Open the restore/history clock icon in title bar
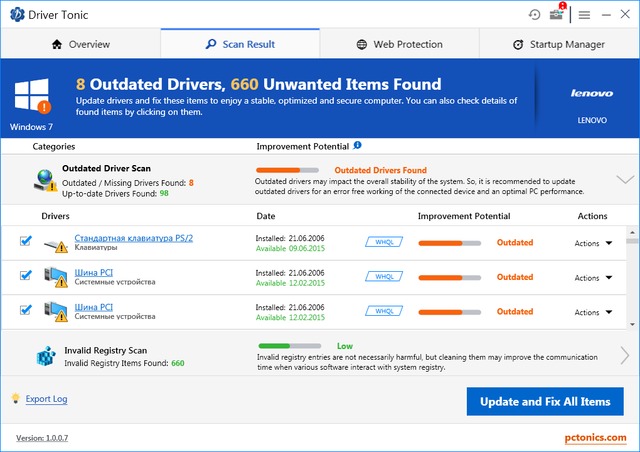 pyautogui.click(x=535, y=15)
